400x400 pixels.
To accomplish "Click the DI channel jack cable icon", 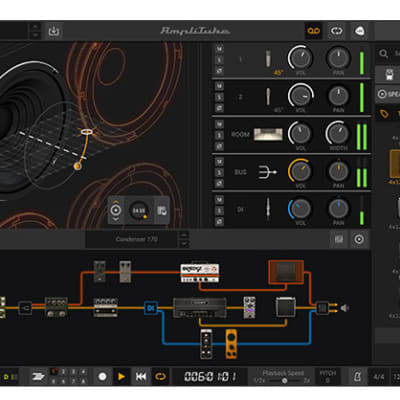I will click(x=268, y=209).
